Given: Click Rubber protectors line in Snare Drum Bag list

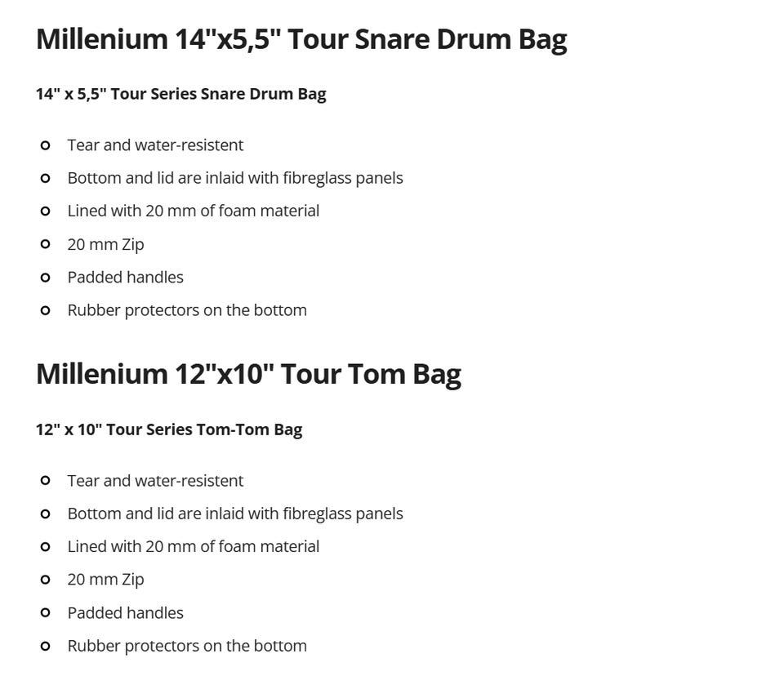Looking at the screenshot, I should [187, 310].
